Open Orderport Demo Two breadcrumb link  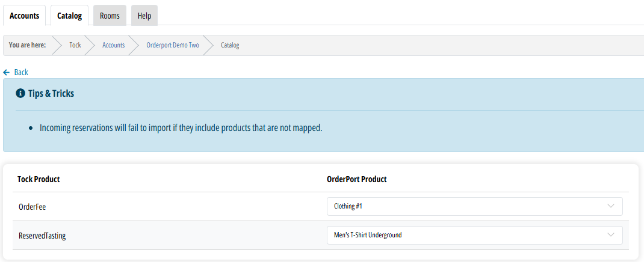coord(173,45)
